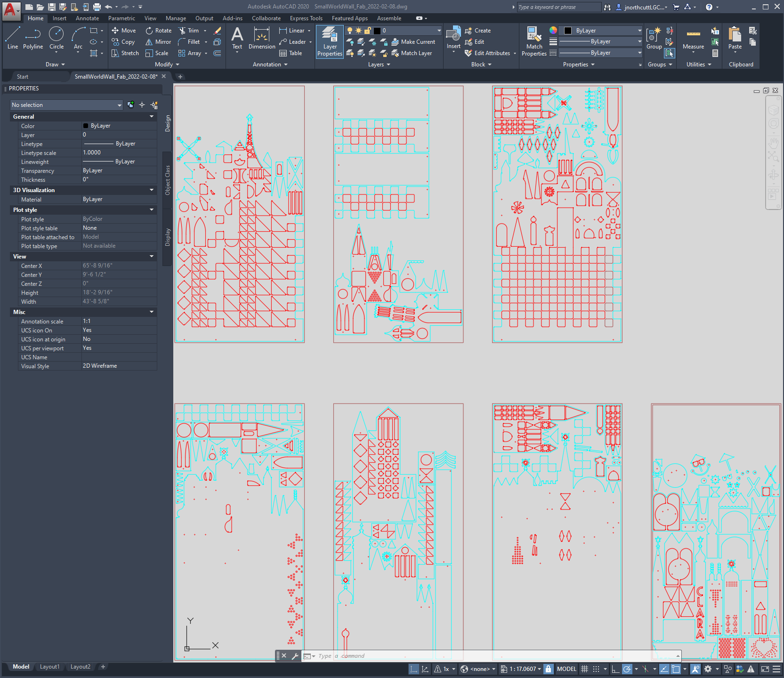
Task: Toggle the layer on/off lightbulb
Action: point(350,30)
